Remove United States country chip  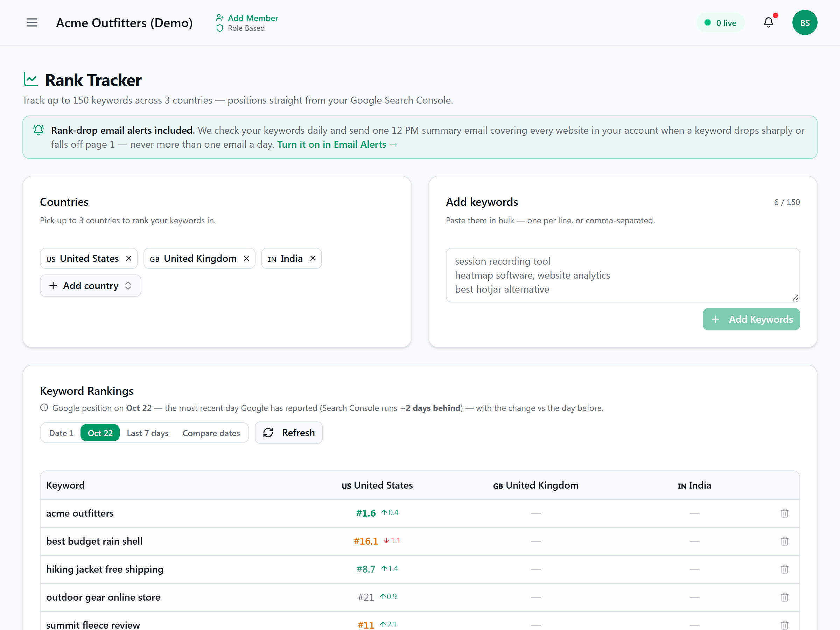pos(129,258)
